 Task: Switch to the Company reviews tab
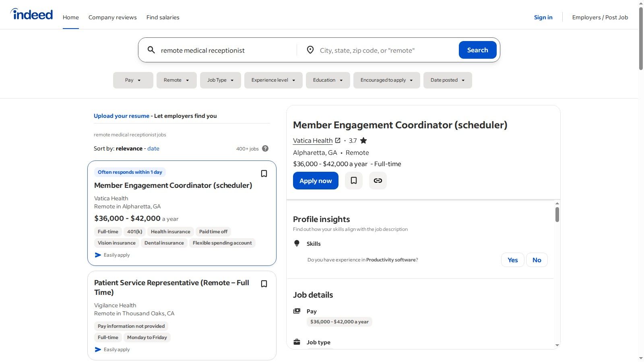pos(113,17)
